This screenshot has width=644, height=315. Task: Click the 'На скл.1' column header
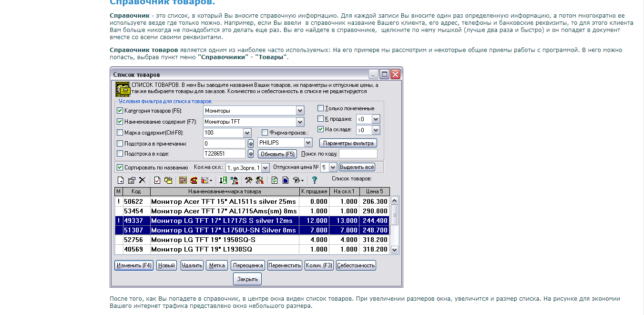point(344,191)
